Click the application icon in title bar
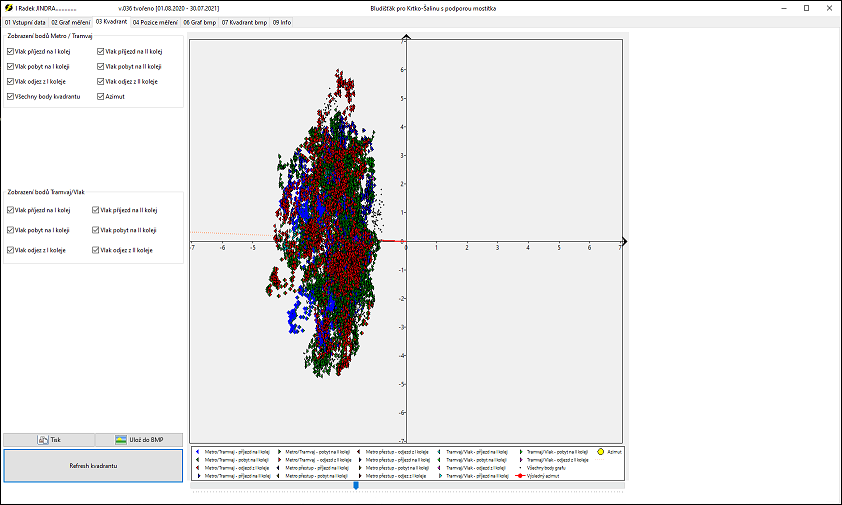 pyautogui.click(x=9, y=8)
